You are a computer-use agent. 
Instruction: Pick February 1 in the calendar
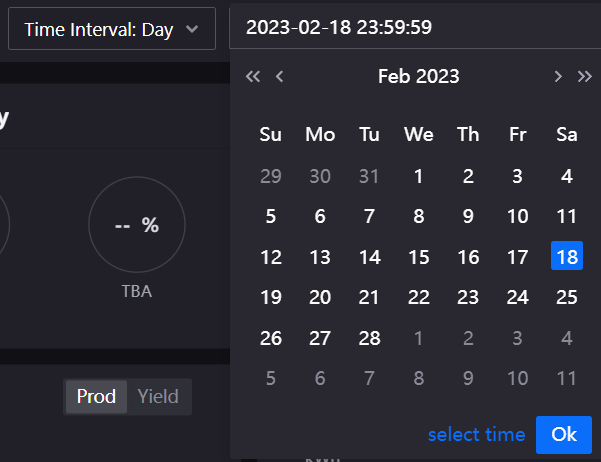[418, 176]
